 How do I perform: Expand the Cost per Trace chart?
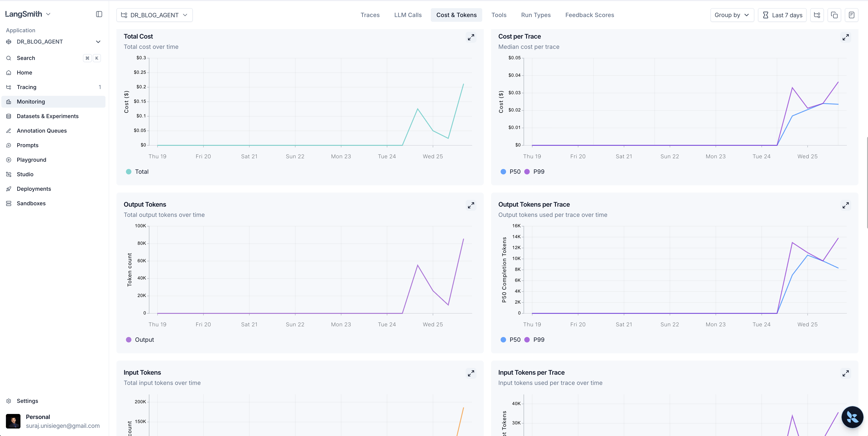pos(845,37)
